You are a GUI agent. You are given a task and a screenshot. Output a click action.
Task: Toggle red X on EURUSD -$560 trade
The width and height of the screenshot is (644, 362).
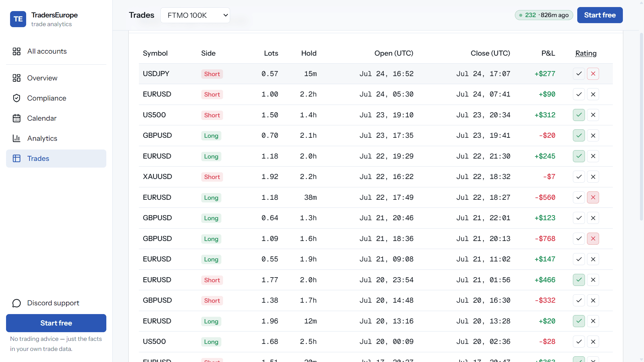coord(593,197)
